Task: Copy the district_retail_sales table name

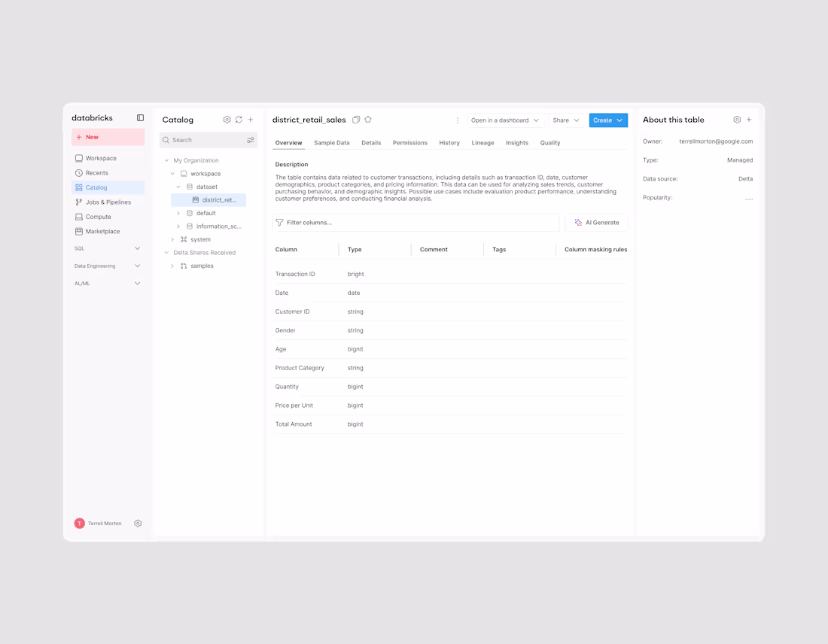Action: pos(355,119)
